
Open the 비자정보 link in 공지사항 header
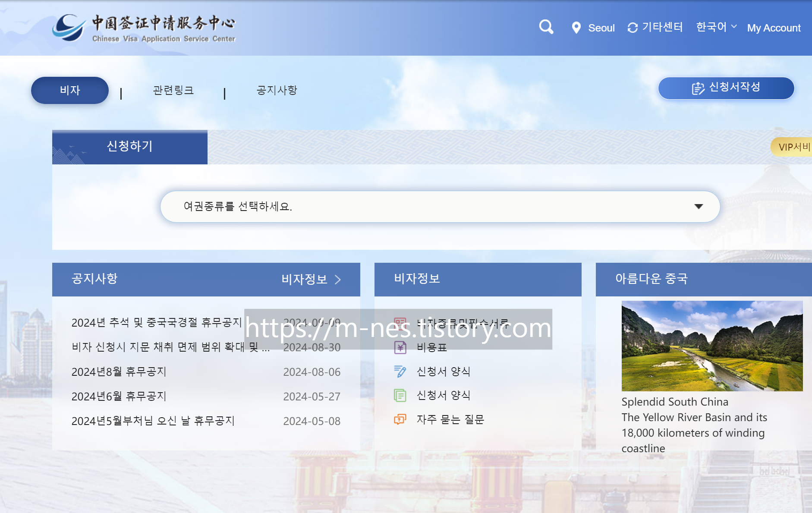(305, 280)
